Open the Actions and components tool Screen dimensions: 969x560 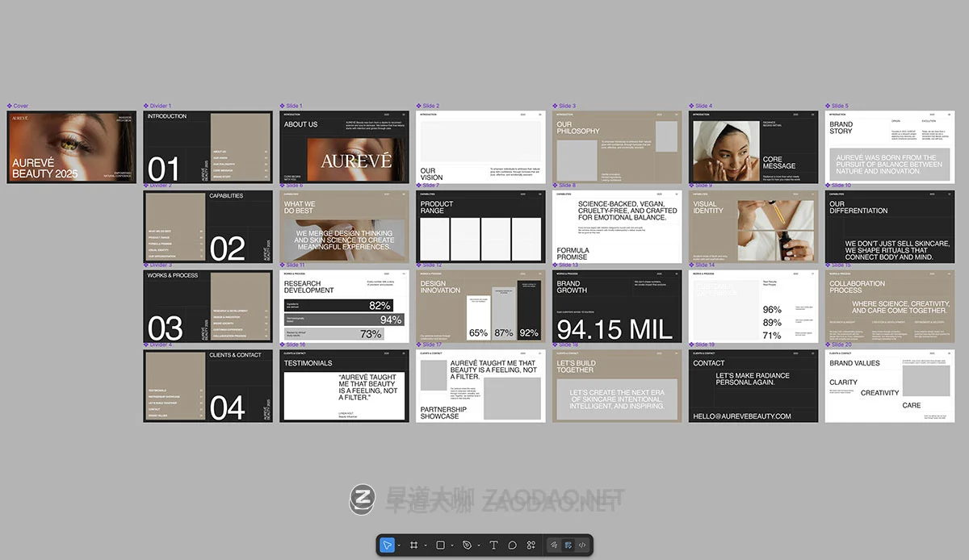531,545
